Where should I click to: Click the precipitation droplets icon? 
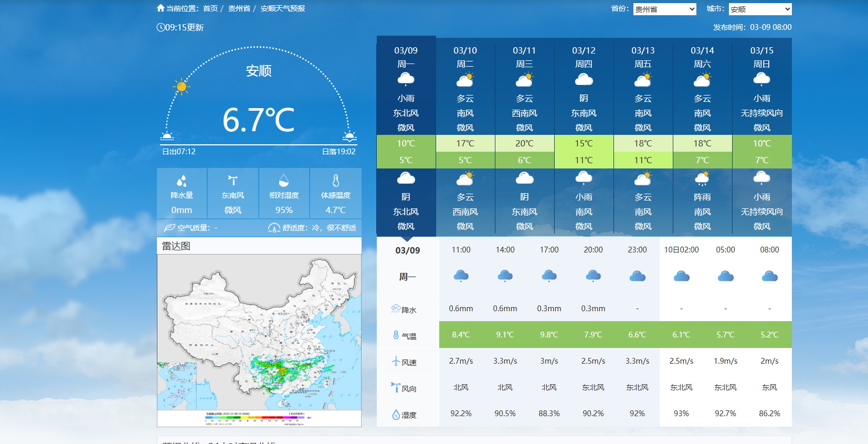tap(182, 181)
